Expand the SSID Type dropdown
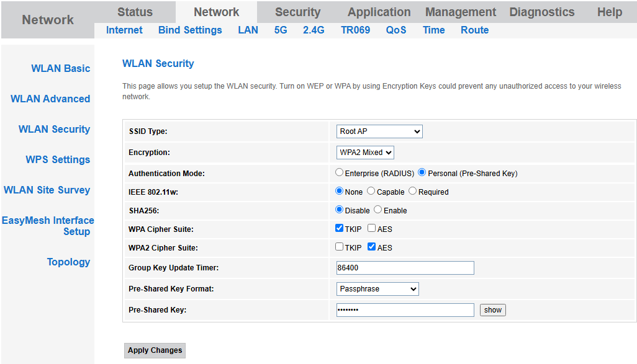This screenshot has height=364, width=637. point(379,131)
